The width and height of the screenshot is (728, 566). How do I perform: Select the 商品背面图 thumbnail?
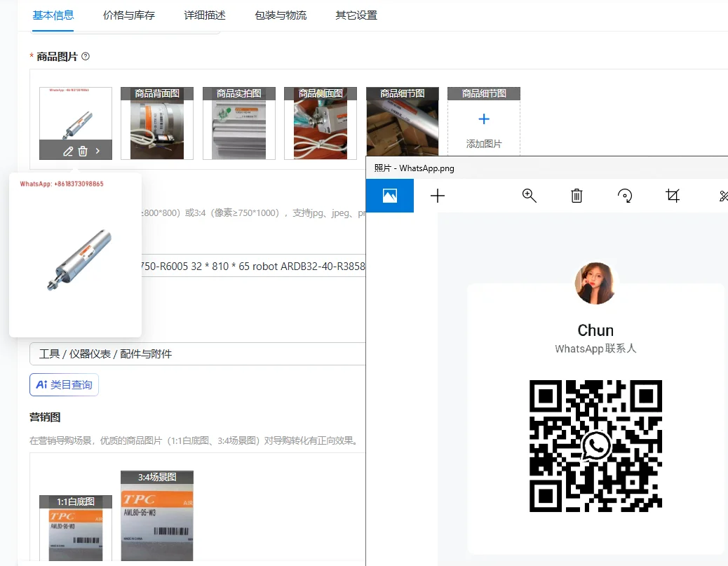157,123
